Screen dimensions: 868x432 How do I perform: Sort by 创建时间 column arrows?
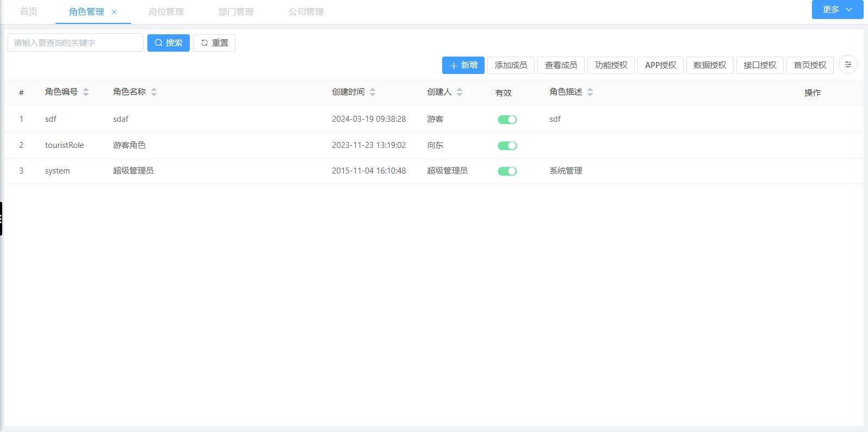(373, 92)
